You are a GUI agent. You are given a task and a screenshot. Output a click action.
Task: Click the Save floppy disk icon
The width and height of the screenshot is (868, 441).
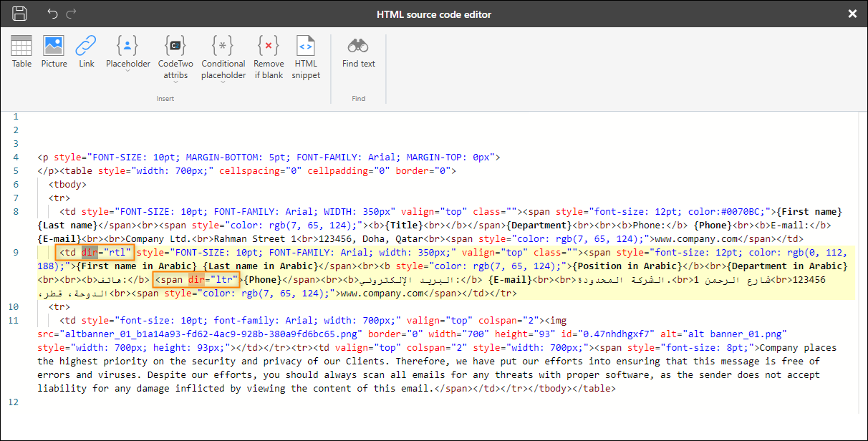[19, 14]
